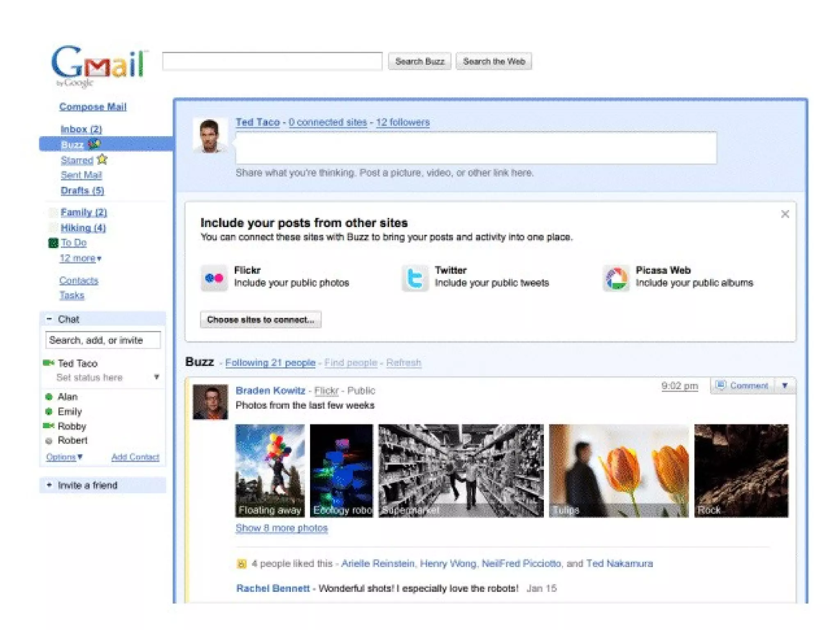The height and width of the screenshot is (630, 840).
Task: Open the Inbox (2) folder
Action: tap(81, 129)
